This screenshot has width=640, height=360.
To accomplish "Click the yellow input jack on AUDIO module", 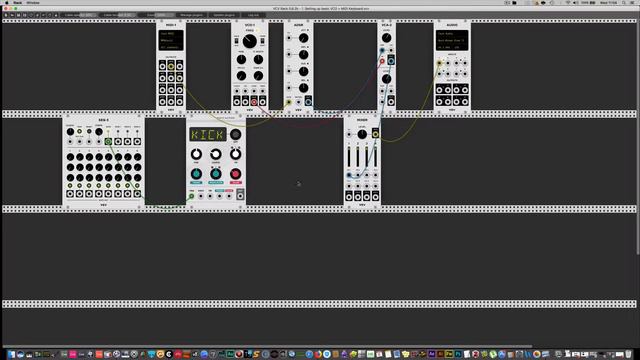I will pos(439,63).
